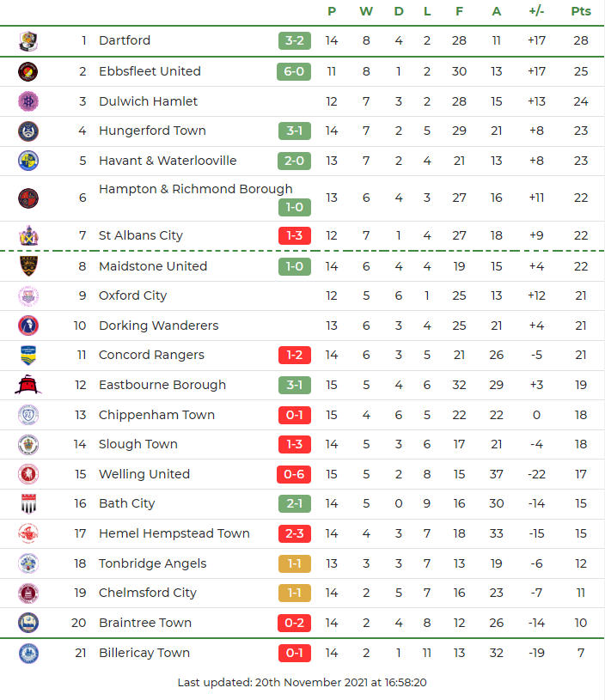This screenshot has height=700, width=605.
Task: Click the Hungerford Town club crest
Action: point(28,131)
